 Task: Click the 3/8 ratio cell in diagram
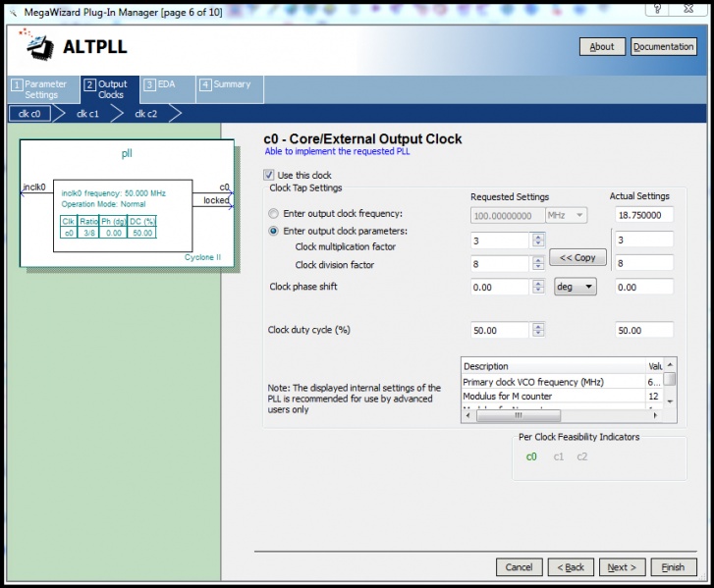[89, 233]
